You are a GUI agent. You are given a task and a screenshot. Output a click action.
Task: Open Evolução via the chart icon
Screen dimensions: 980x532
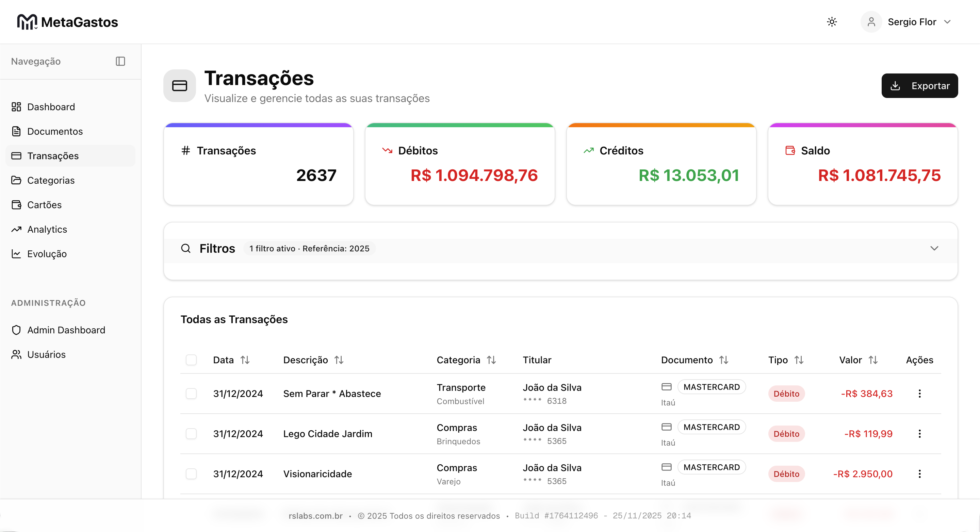click(x=16, y=254)
